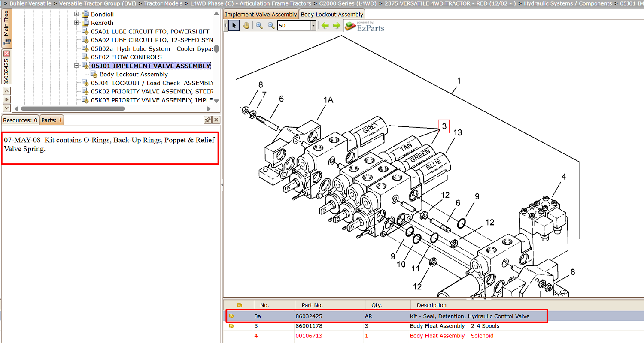
Task: Open the Parts: 1 tab
Action: (x=52, y=120)
